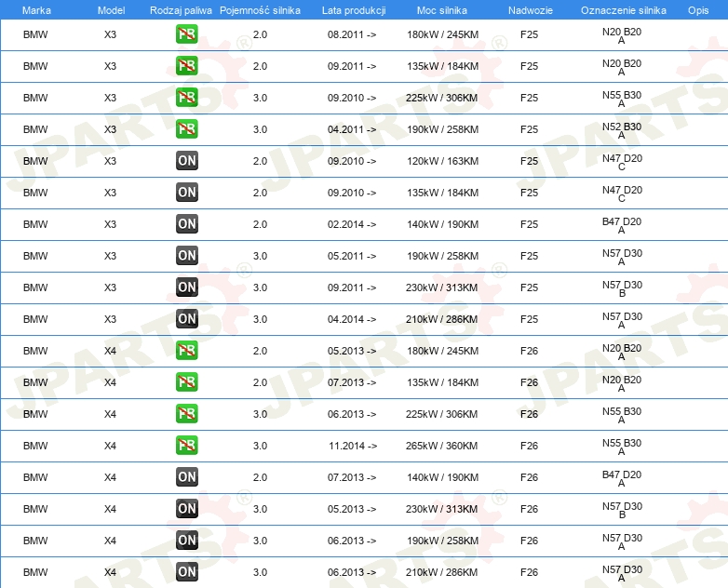Select the N55 B30 A engine code in 09.2010 row
728x588 pixels.
click(x=622, y=99)
